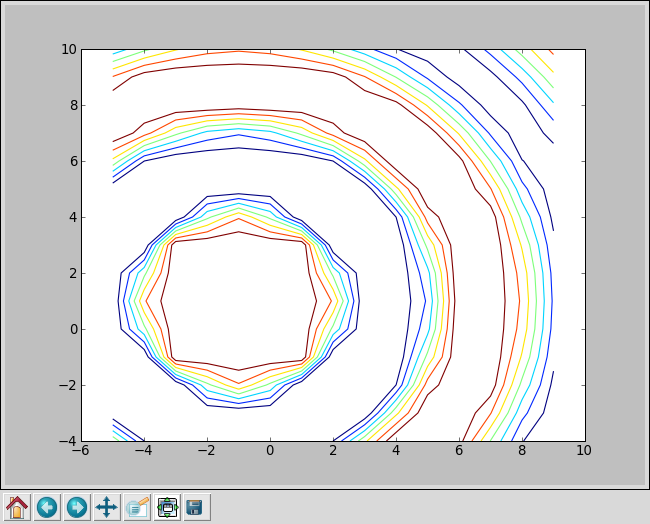The height and width of the screenshot is (524, 650).
Task: Click center of innermost octagonal contour
Action: pyautogui.click(x=239, y=301)
